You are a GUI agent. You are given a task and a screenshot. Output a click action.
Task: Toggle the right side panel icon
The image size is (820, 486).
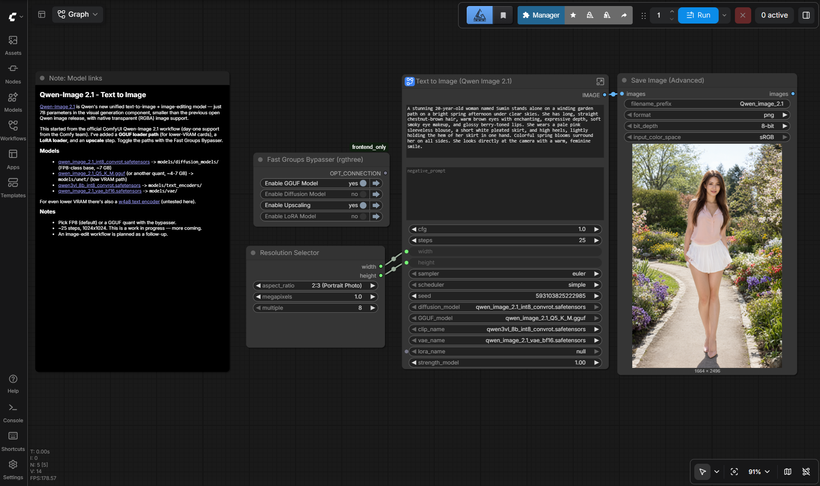(x=806, y=15)
